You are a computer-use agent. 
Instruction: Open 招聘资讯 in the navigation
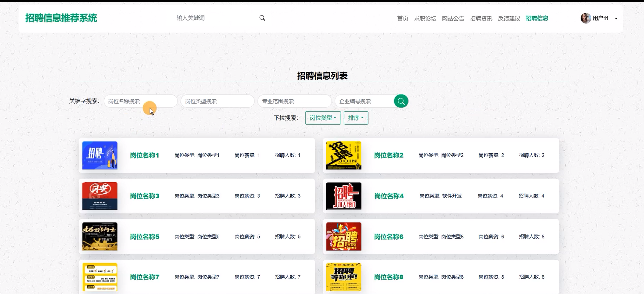click(x=481, y=19)
